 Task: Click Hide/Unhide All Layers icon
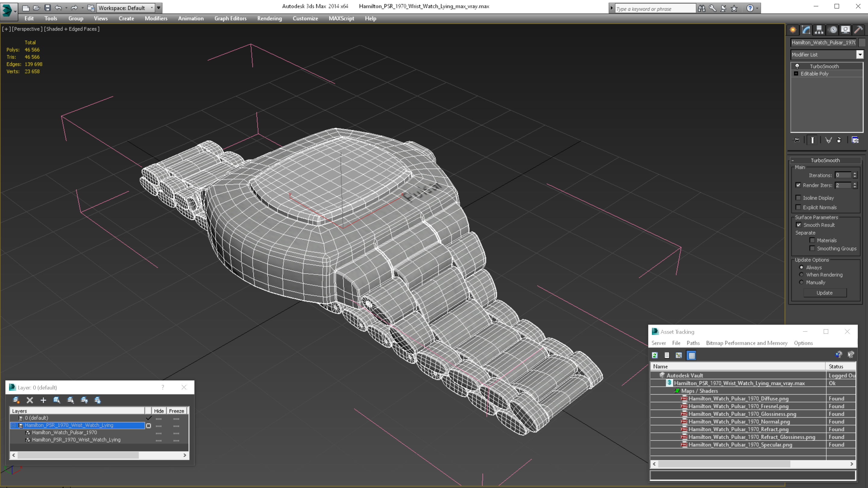coord(84,400)
